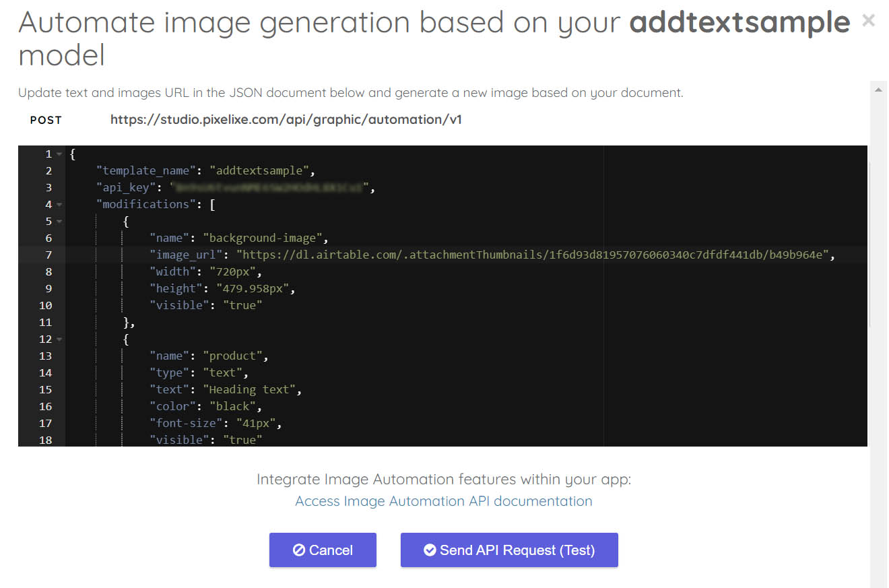Close the automation dialog with the X icon
The height and width of the screenshot is (588, 889).
[x=868, y=21]
